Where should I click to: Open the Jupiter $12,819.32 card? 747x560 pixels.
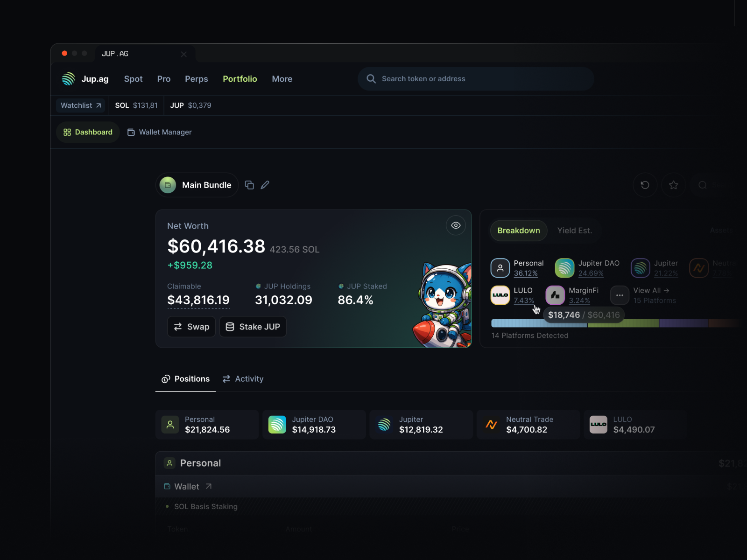[421, 425]
